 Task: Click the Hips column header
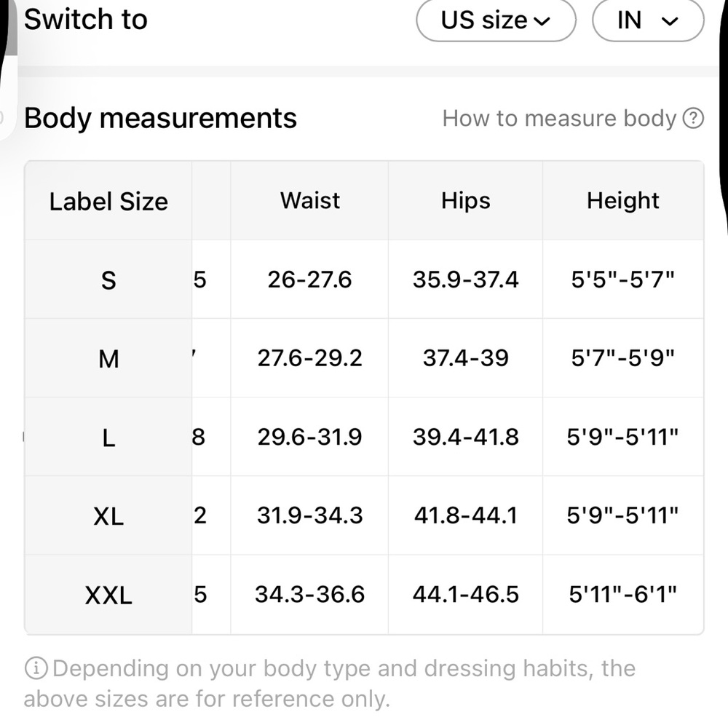click(466, 201)
